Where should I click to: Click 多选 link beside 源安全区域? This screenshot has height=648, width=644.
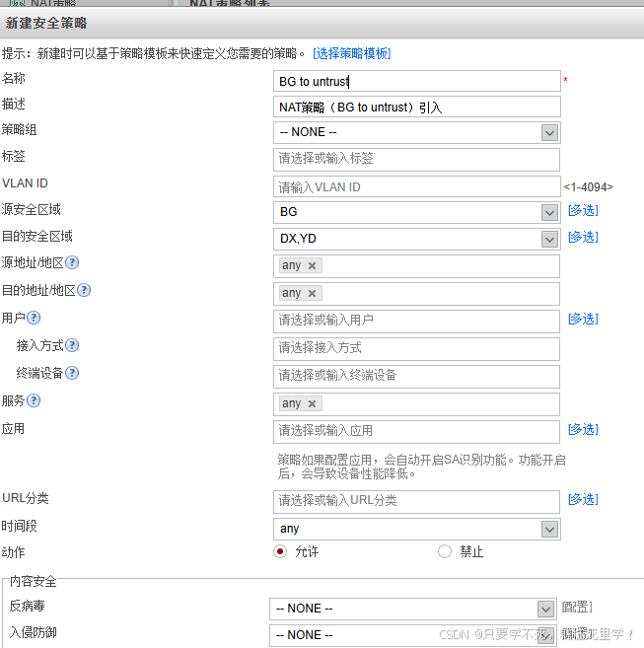583,210
